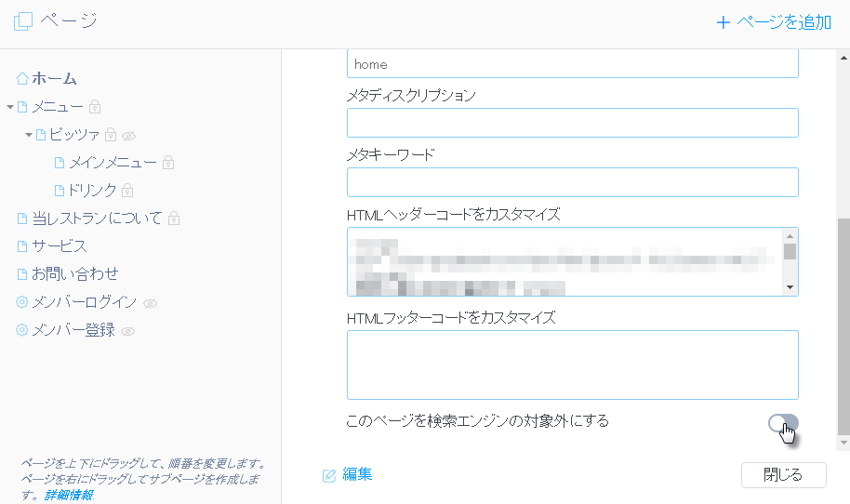
Task: Toggle the search engine exclusion switch
Action: coord(783,423)
